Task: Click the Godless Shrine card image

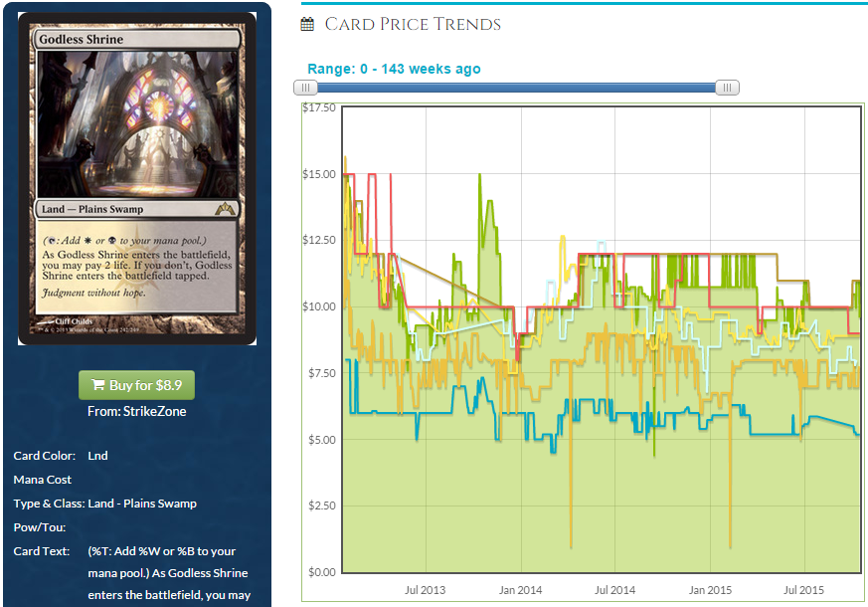Action: (x=137, y=179)
